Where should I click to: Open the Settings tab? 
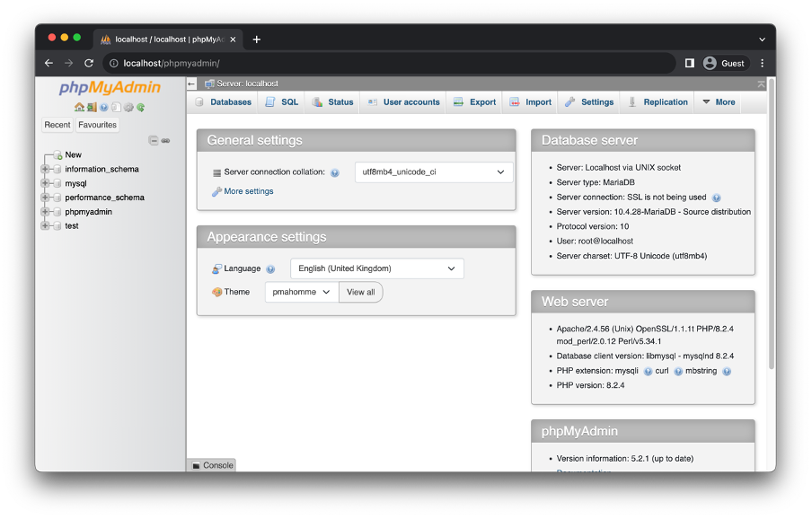pos(589,102)
